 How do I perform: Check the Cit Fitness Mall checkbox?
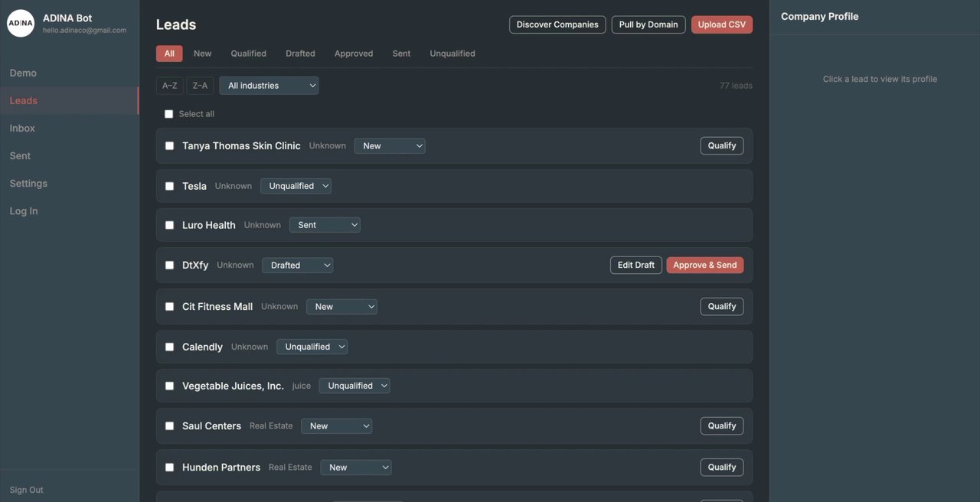(169, 306)
